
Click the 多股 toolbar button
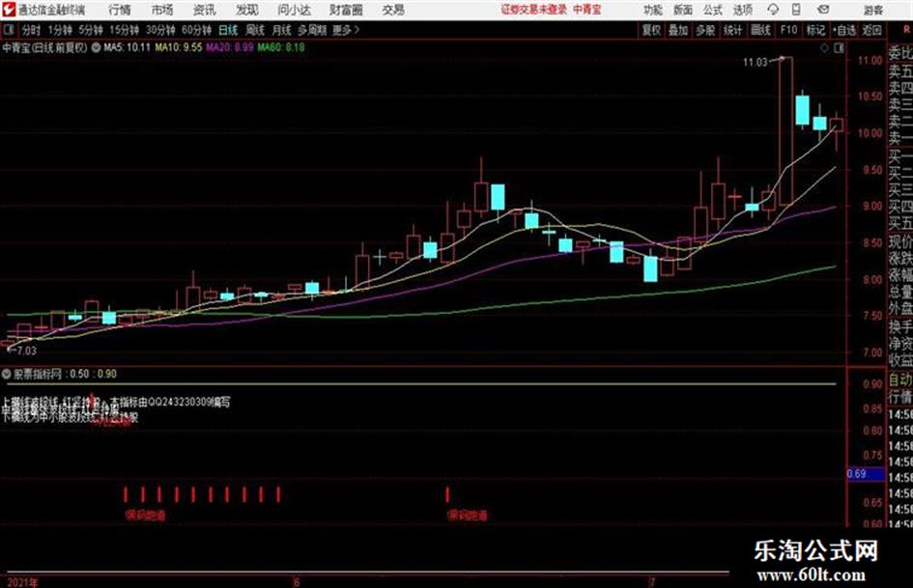coord(705,30)
